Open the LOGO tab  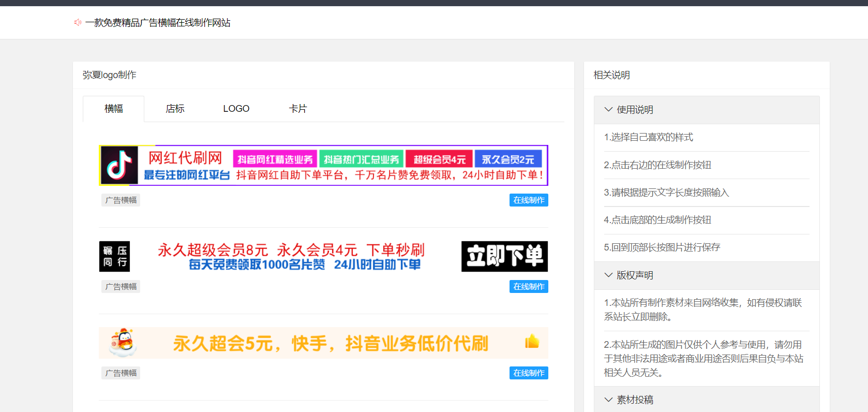(236, 109)
